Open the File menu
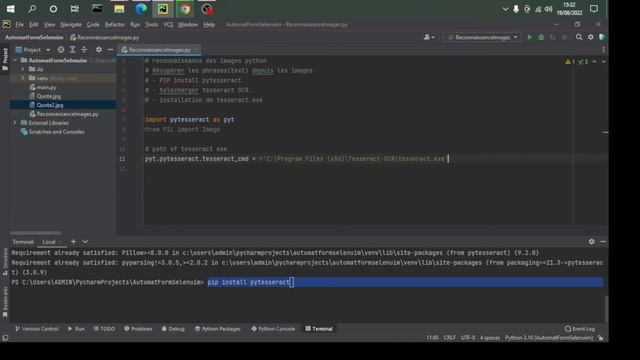Viewport: 640px width, 360px height. pyautogui.click(x=19, y=24)
